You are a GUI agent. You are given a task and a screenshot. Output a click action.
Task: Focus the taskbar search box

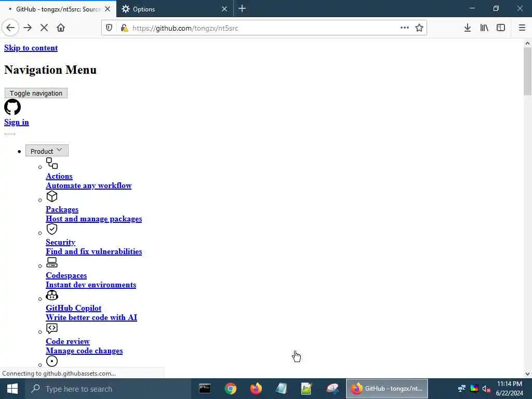(108, 389)
